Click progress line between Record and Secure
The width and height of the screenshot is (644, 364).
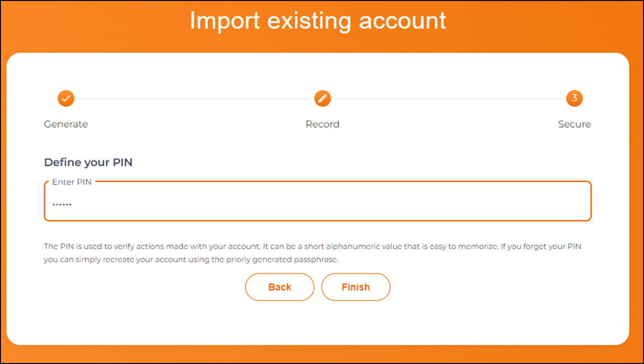point(449,99)
